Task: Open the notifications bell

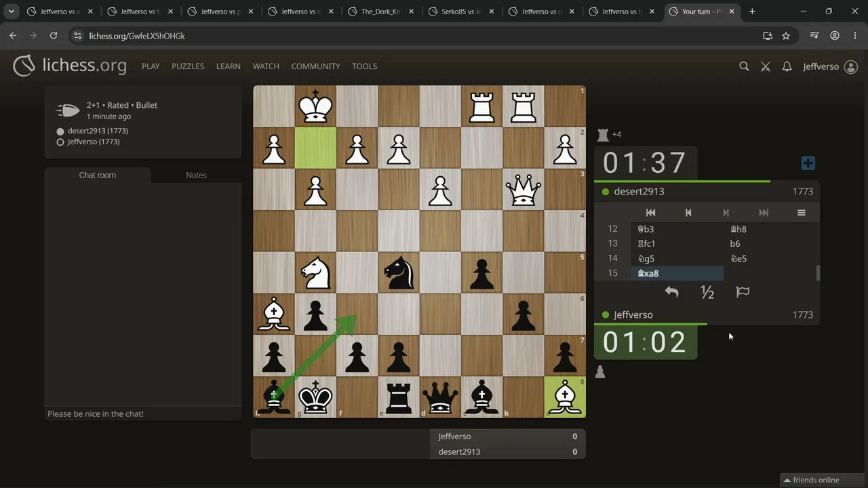Action: 787,66
